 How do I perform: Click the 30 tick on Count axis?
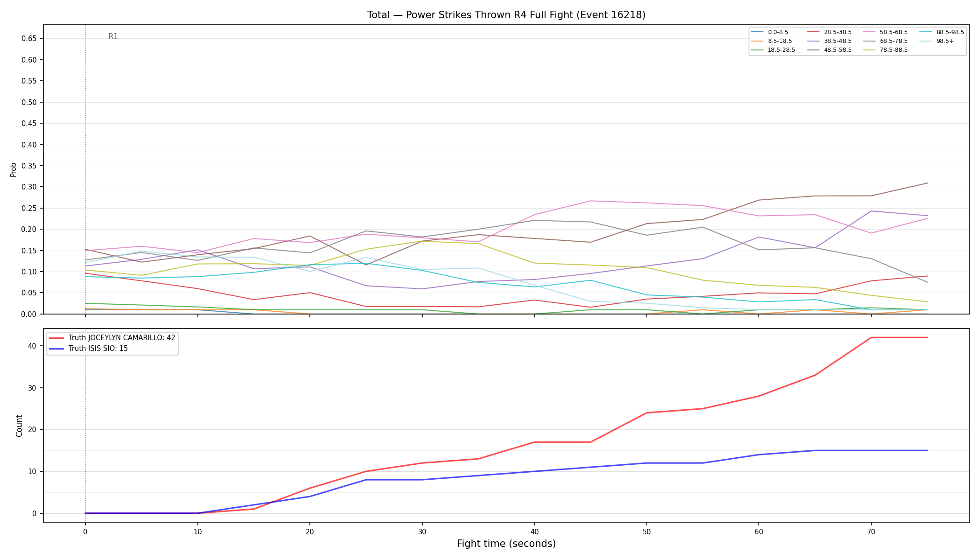click(x=33, y=388)
